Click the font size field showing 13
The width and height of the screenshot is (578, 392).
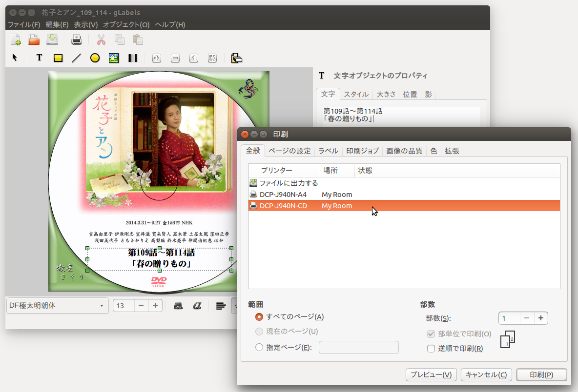[x=124, y=306]
